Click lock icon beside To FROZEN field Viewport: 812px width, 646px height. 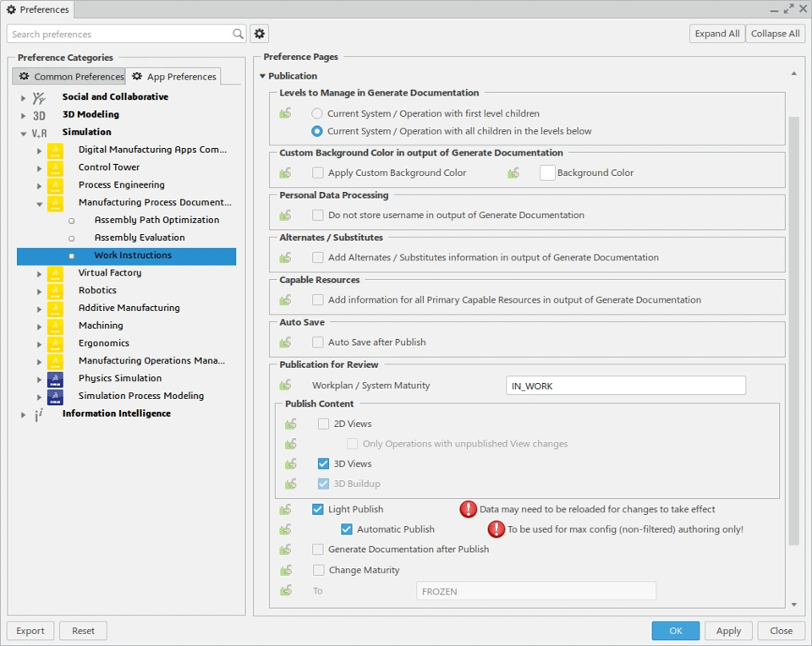tap(285, 590)
